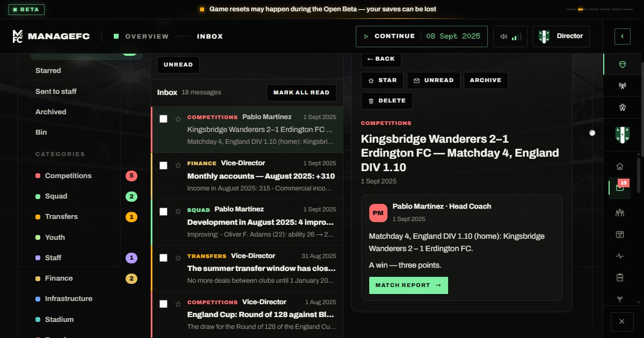Click the Beta badge

[27, 9]
